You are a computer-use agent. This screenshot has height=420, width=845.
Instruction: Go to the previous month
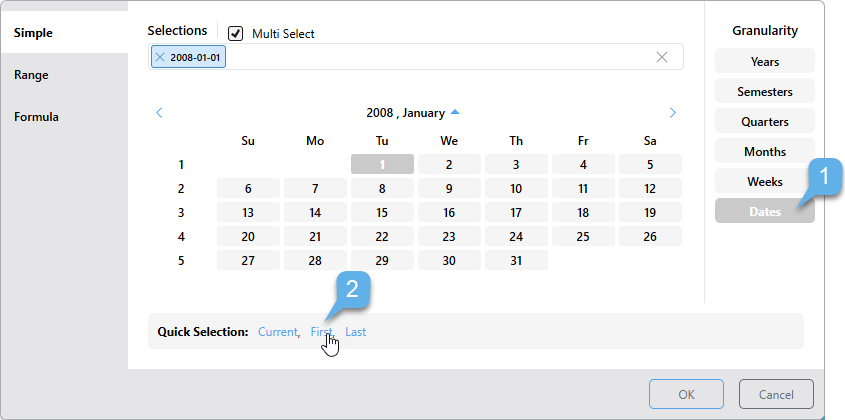159,113
